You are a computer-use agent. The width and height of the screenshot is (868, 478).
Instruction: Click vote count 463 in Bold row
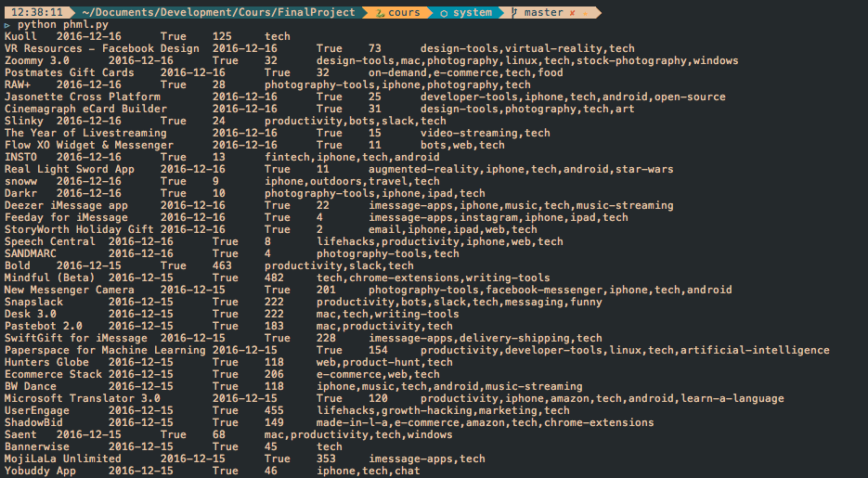point(222,266)
